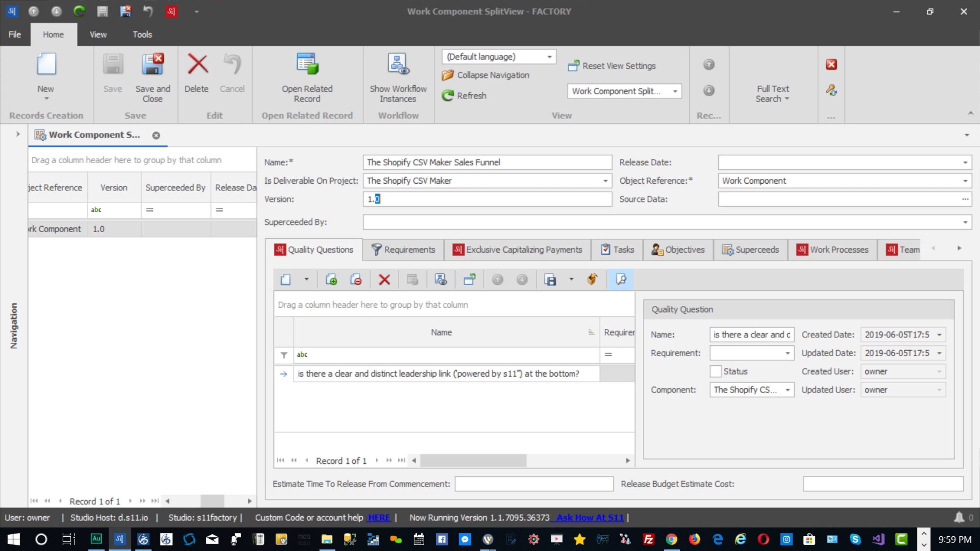This screenshot has width=980, height=551.
Task: Click Reset View Settings icon
Action: [573, 66]
